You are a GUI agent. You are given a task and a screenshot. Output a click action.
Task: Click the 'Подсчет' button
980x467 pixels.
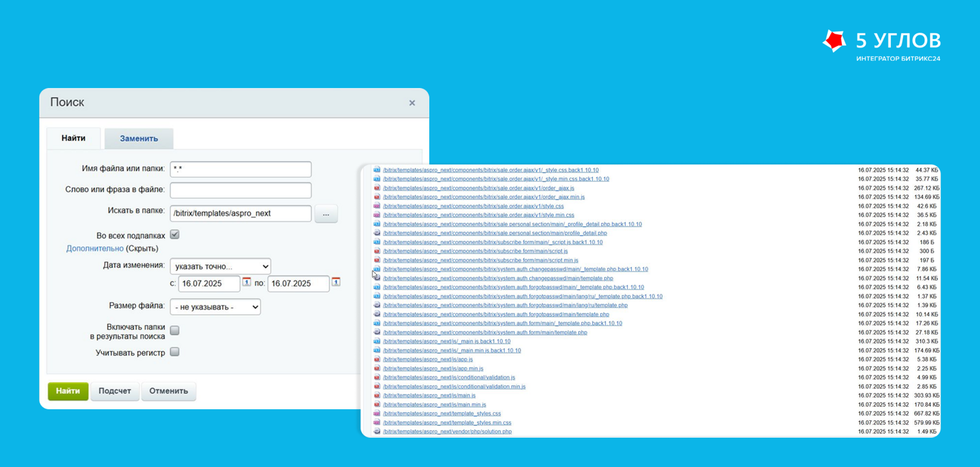[114, 391]
